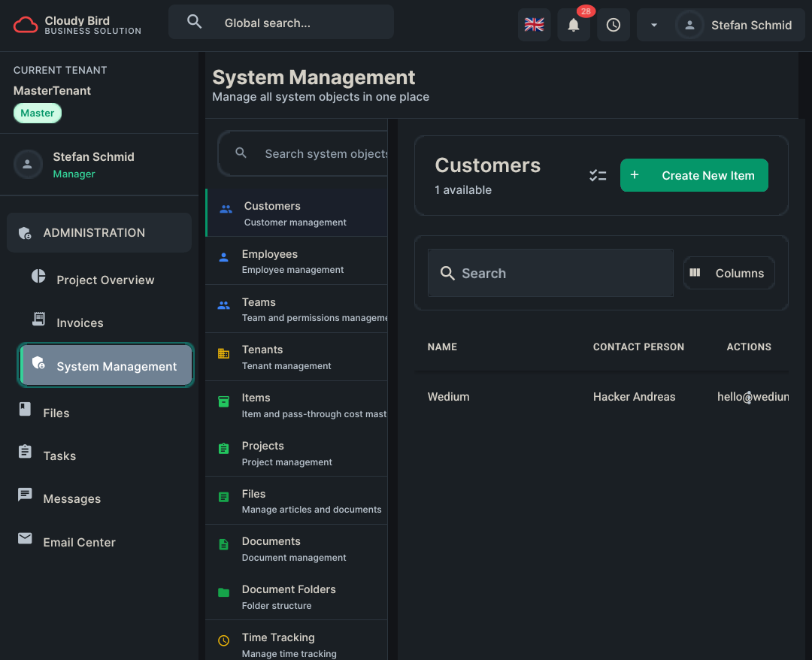
Task: Open the Wedium customer record
Action: 448,396
